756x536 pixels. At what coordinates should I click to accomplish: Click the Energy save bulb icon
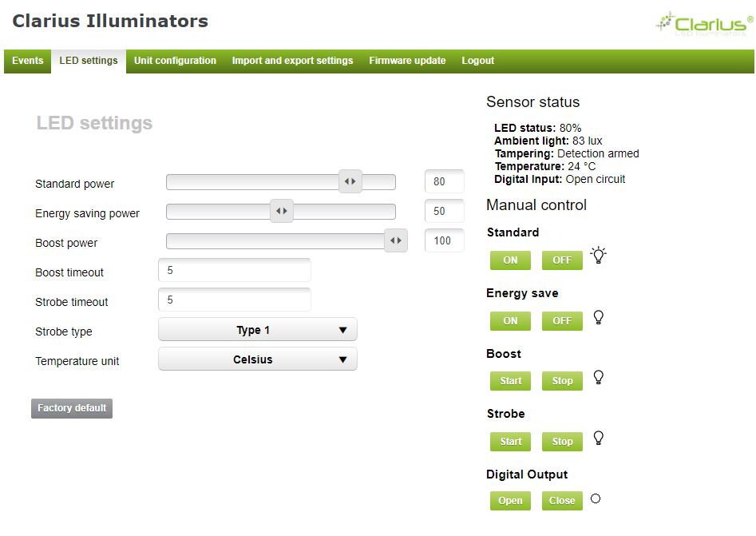pyautogui.click(x=599, y=317)
